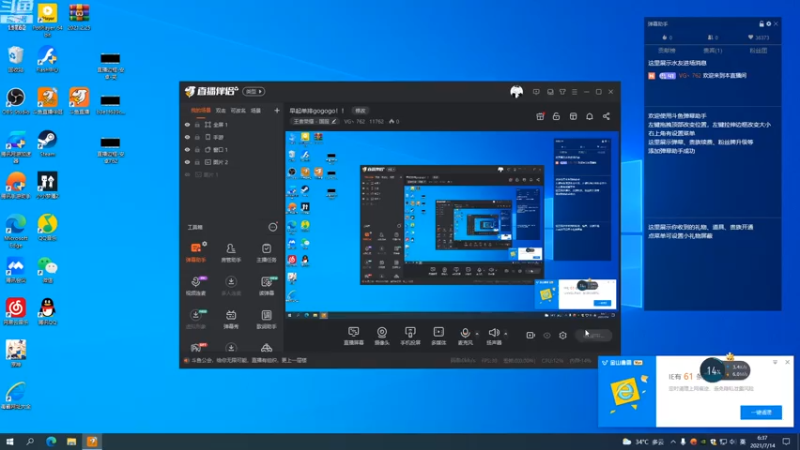
Task: Toggle visibility eye for 窗口 1 source
Action: click(x=187, y=149)
